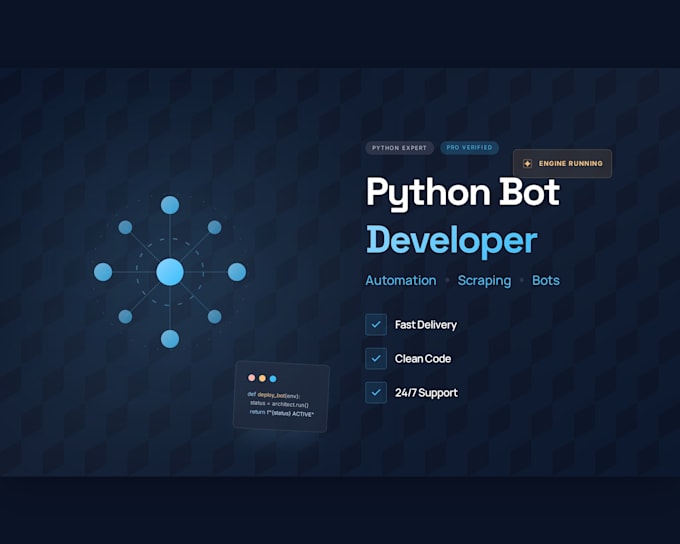Toggle the Clean Code checkbox
Viewport: 680px width, 544px height.
[x=376, y=358]
